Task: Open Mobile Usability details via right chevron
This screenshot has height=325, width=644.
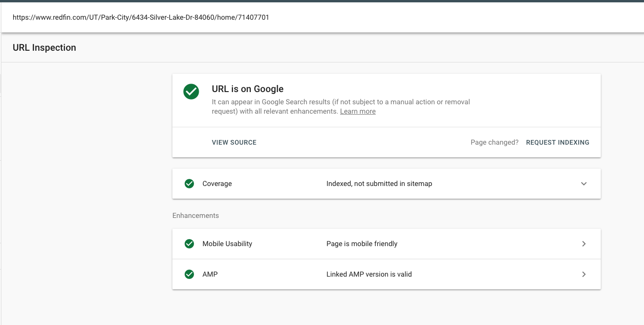Action: click(x=584, y=244)
